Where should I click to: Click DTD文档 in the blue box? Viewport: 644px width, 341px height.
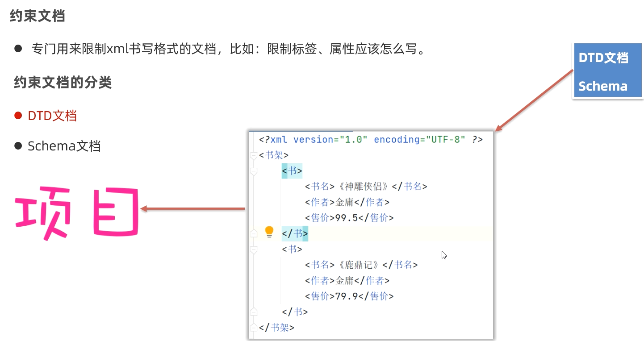click(x=603, y=58)
